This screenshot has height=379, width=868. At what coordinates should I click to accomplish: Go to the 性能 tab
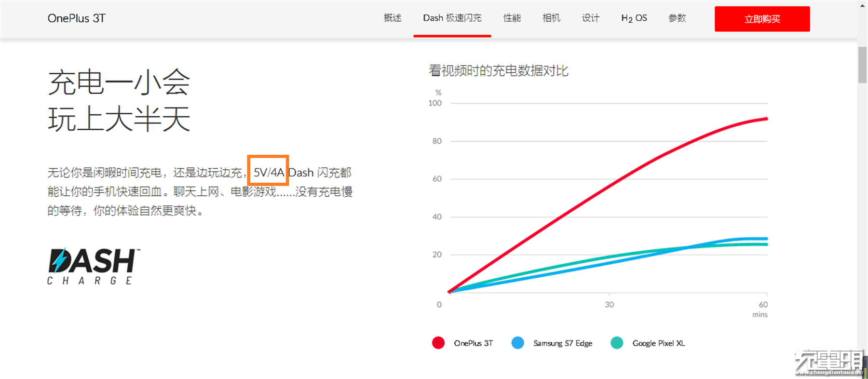512,18
